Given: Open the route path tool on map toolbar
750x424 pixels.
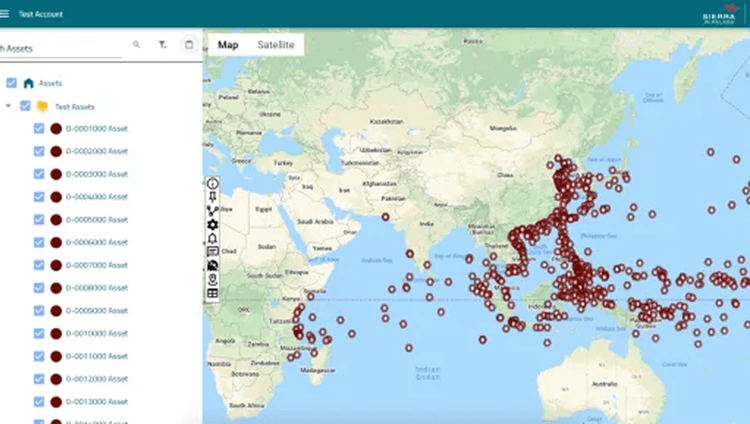Looking at the screenshot, I should click(x=212, y=211).
